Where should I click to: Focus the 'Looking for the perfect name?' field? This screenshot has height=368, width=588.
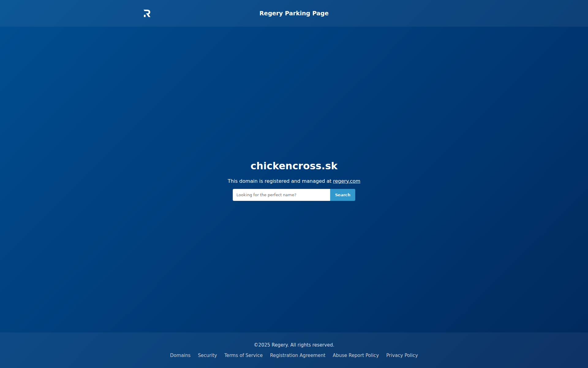click(x=281, y=195)
